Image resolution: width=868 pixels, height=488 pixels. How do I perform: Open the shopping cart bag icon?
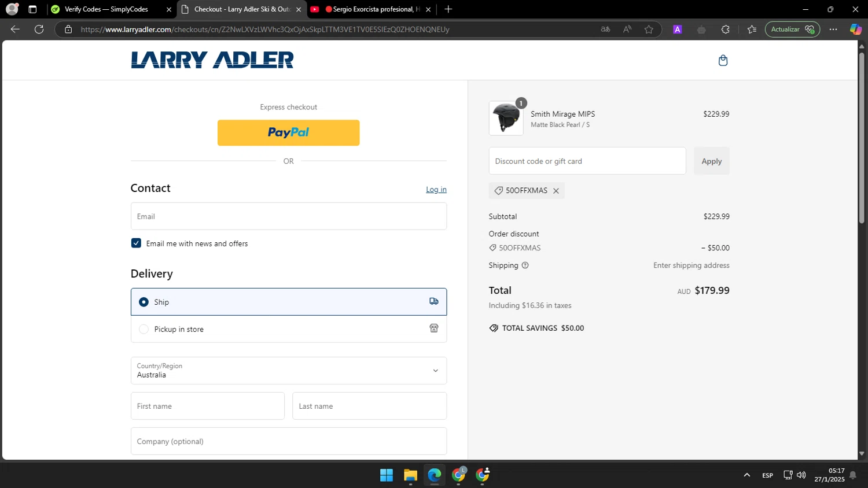tap(723, 60)
